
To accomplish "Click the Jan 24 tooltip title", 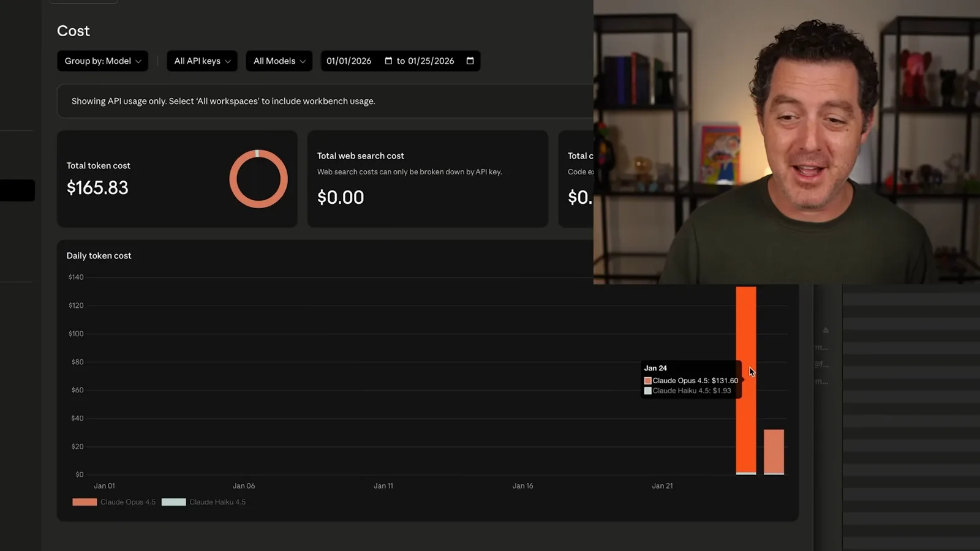I will pos(655,368).
